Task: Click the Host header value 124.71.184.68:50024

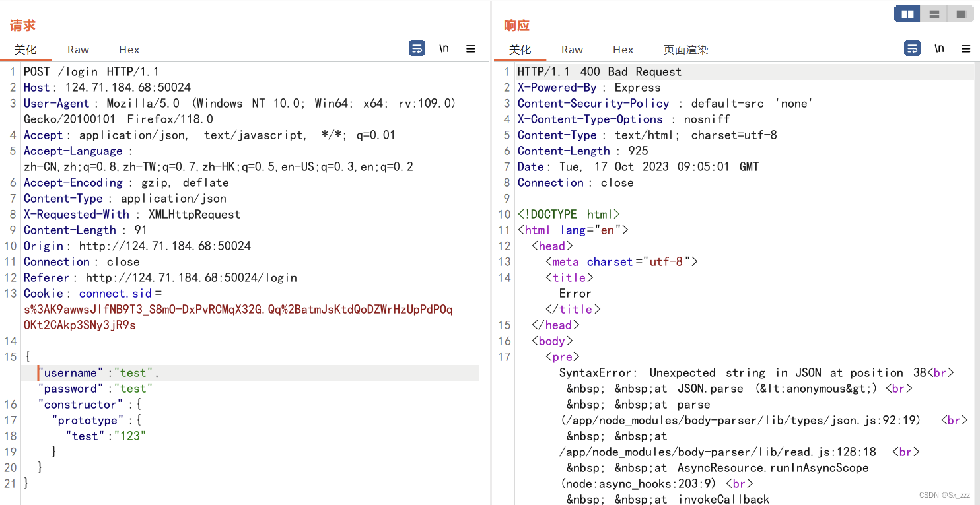Action: (127, 88)
